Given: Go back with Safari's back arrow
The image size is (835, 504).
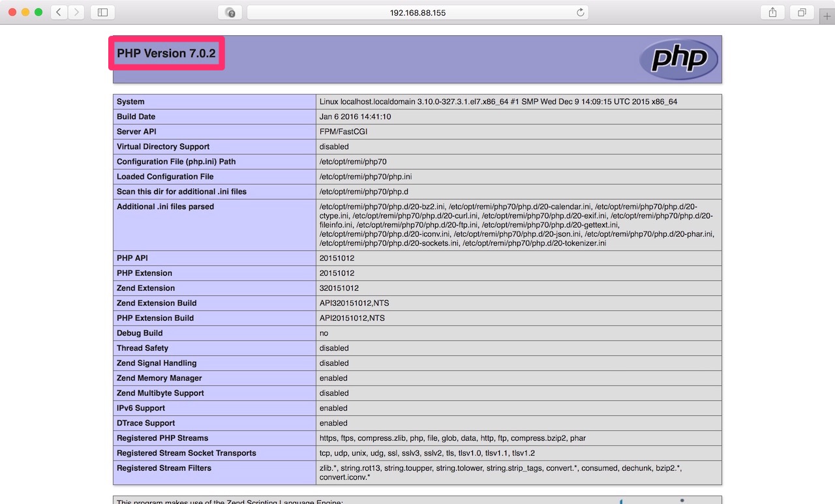Looking at the screenshot, I should click(59, 12).
